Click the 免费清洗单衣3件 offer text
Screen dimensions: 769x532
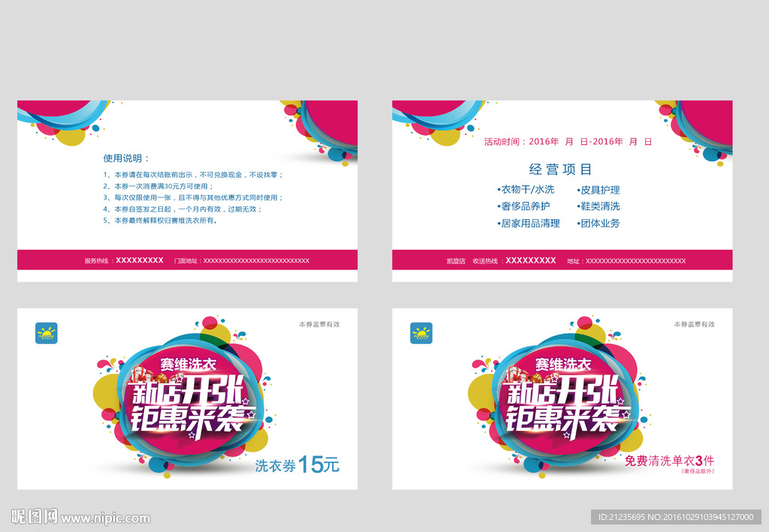click(x=669, y=461)
